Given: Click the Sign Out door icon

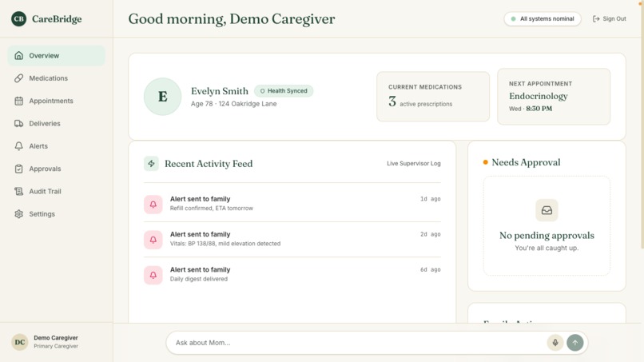Looking at the screenshot, I should pyautogui.click(x=596, y=19).
